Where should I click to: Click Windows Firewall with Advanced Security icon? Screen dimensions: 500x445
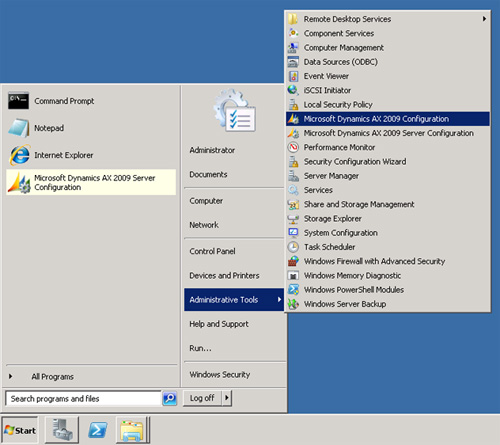pyautogui.click(x=293, y=261)
